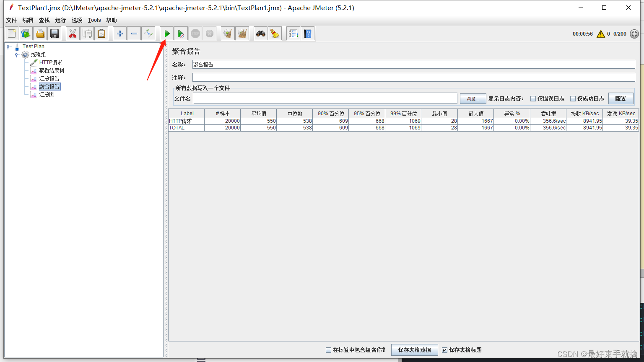Image resolution: width=644 pixels, height=362 pixels.
Task: Click the remote engine status icon
Action: pyautogui.click(x=634, y=34)
